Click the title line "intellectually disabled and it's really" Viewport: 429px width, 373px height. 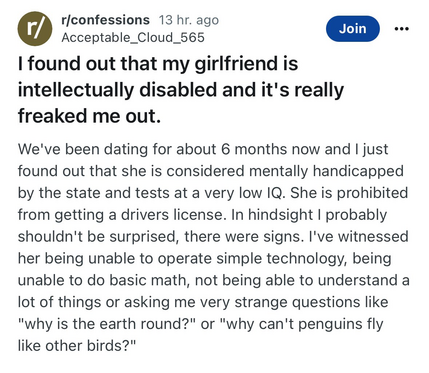pyautogui.click(x=181, y=90)
